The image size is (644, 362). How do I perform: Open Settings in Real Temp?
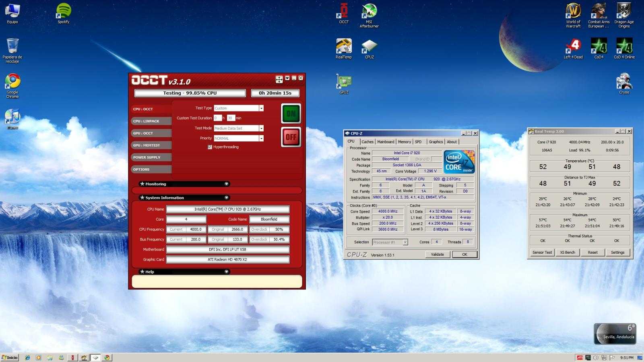pos(618,252)
